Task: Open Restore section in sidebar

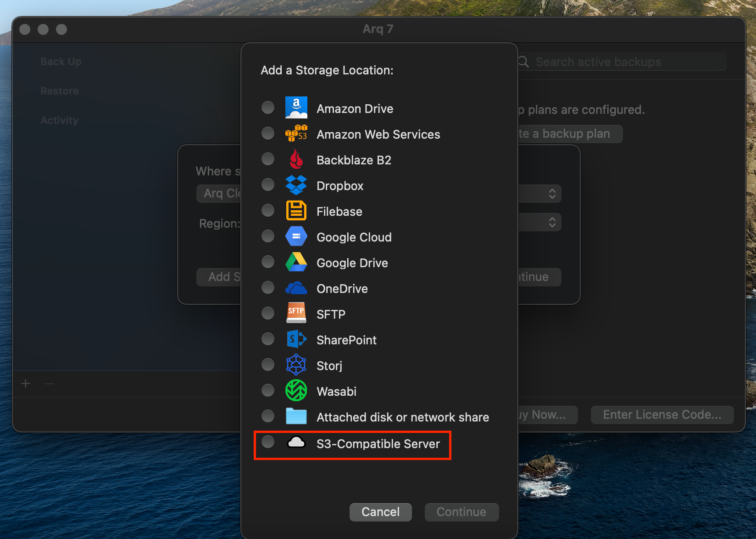Action: click(60, 91)
